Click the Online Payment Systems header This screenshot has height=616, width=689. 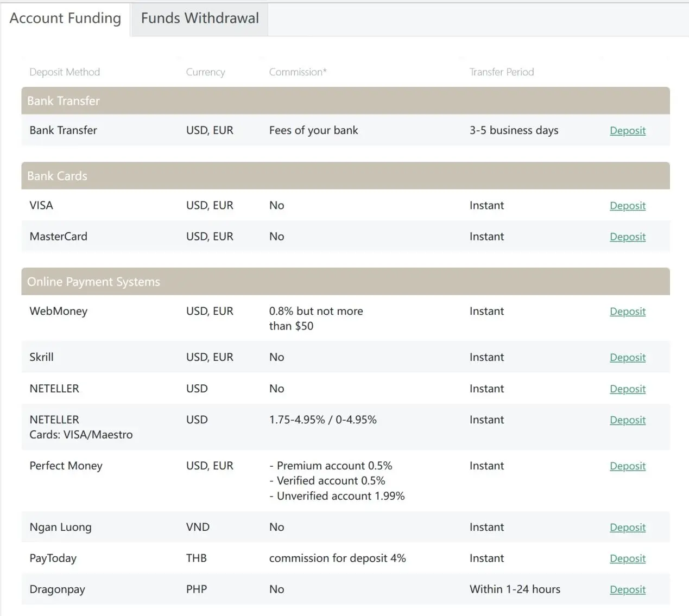pyautogui.click(x=345, y=282)
